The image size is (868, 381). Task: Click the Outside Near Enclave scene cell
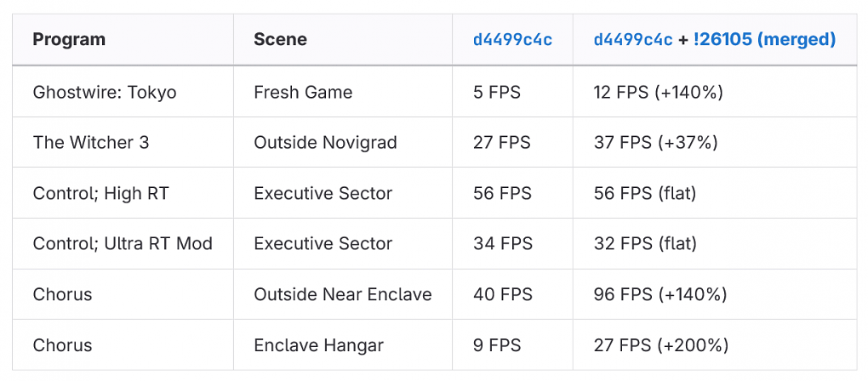(x=343, y=295)
